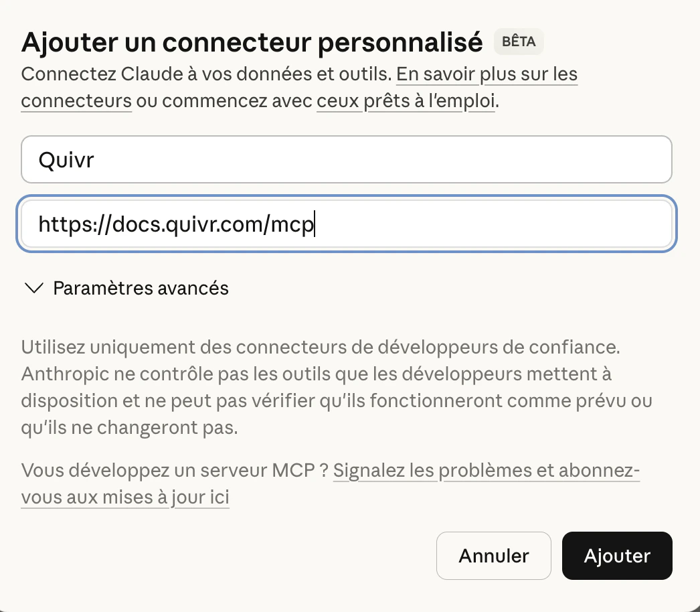Image resolution: width=700 pixels, height=612 pixels.
Task: Confirm adding the connector with Ajouter
Action: (616, 556)
